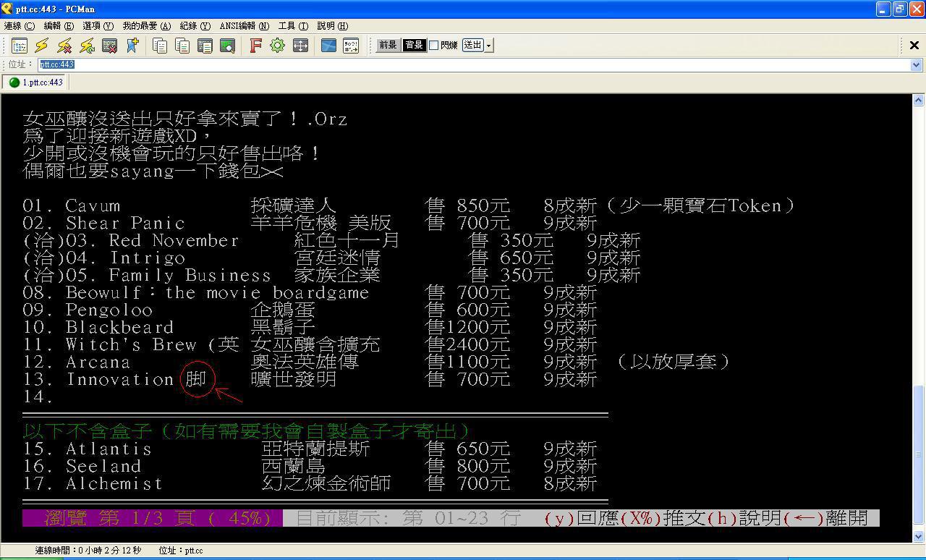This screenshot has height=560, width=926.
Task: Open the ANSI編輯 (N) menu
Action: (x=245, y=26)
